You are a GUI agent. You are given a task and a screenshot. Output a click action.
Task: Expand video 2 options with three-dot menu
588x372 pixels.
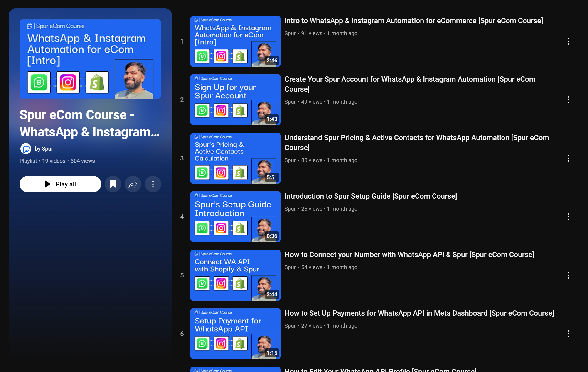coord(569,100)
